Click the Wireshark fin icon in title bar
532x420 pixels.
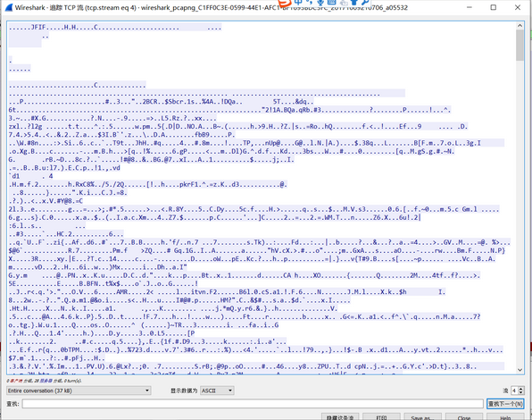[9, 7]
